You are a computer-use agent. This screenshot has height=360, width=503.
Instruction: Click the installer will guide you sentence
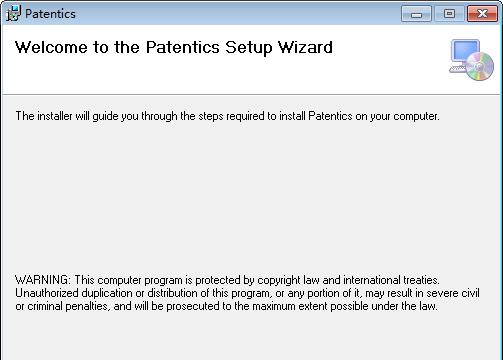coord(227,116)
